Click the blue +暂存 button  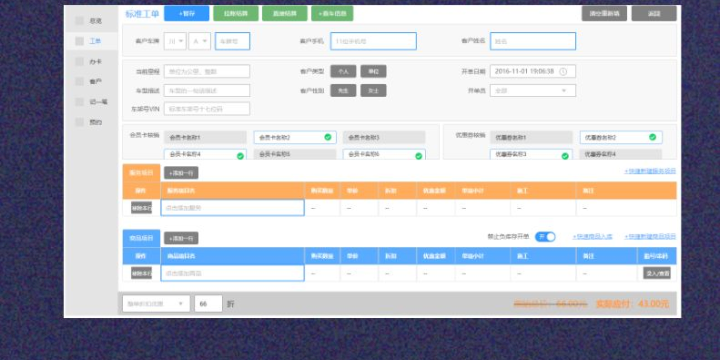coord(186,13)
